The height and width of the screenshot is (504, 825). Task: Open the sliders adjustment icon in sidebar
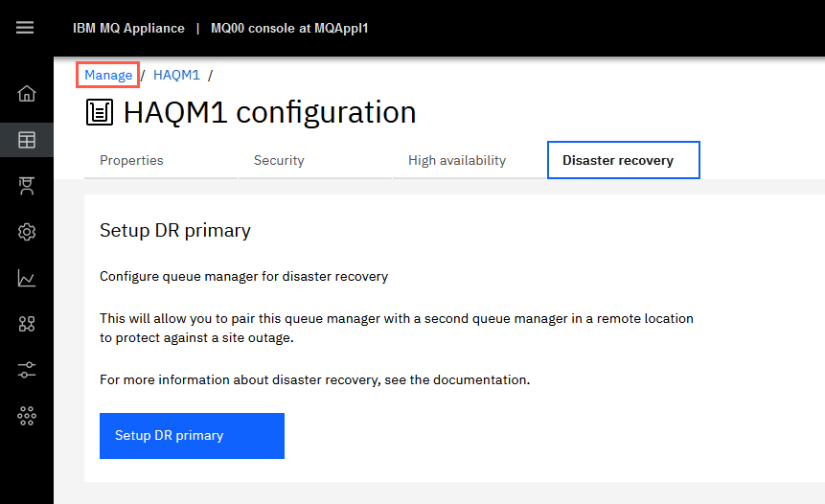coord(26,370)
